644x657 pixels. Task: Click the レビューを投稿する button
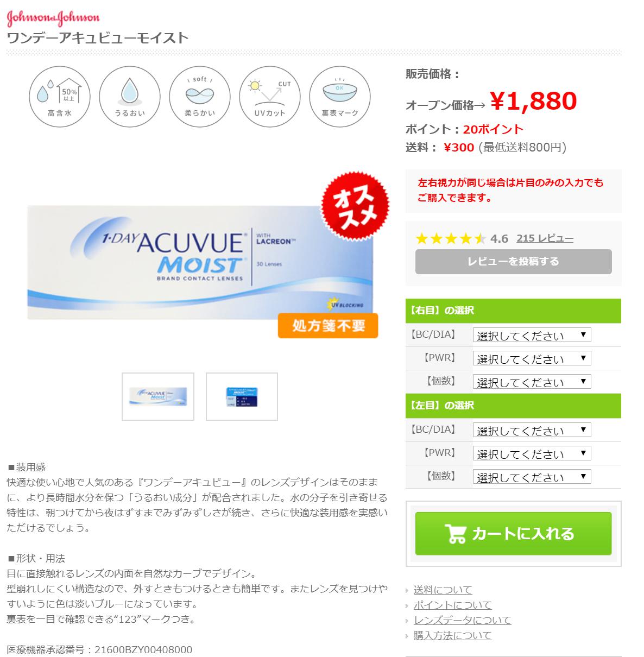click(x=513, y=262)
